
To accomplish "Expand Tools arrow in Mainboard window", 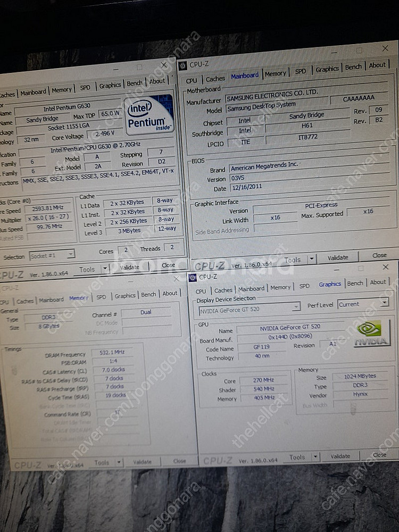I will [x=312, y=259].
